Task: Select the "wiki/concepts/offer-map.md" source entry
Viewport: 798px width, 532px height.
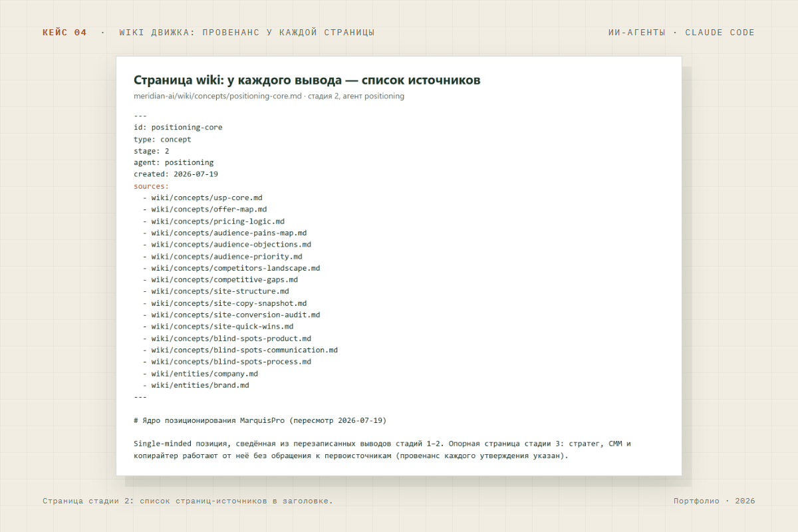Action: pyautogui.click(x=209, y=209)
